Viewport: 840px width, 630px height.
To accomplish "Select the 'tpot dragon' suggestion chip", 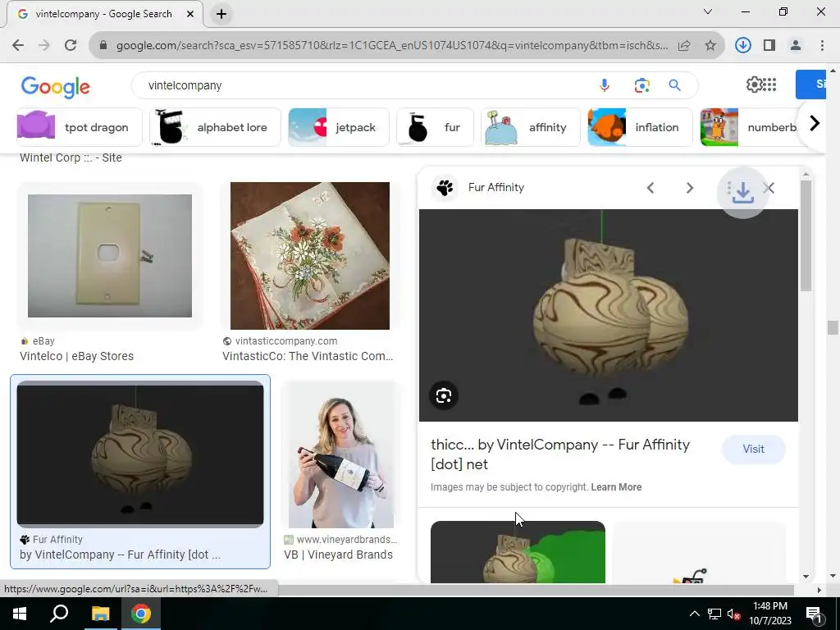I will tap(80, 127).
